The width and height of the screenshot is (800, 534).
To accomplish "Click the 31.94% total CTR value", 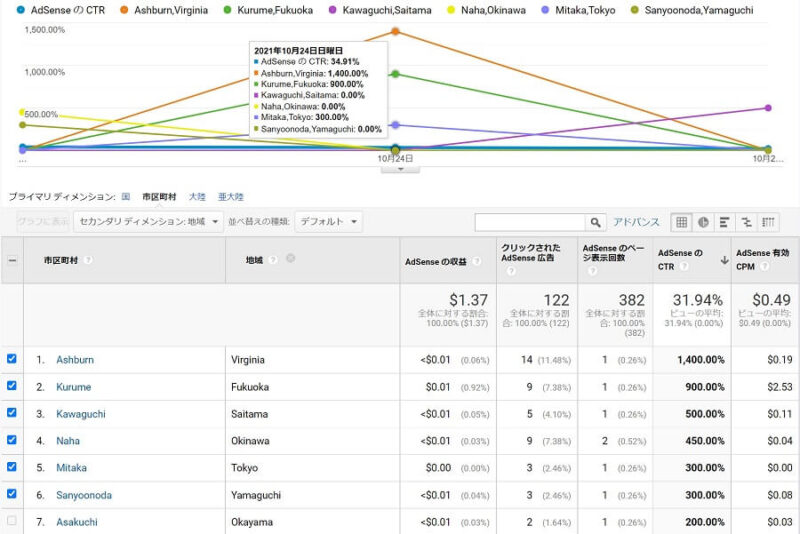I will (x=697, y=300).
